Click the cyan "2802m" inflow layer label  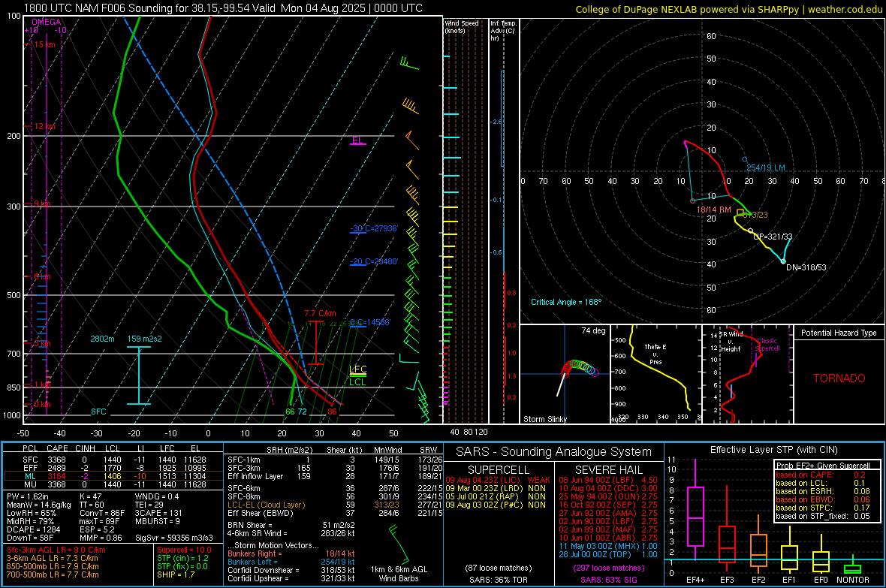(102, 339)
